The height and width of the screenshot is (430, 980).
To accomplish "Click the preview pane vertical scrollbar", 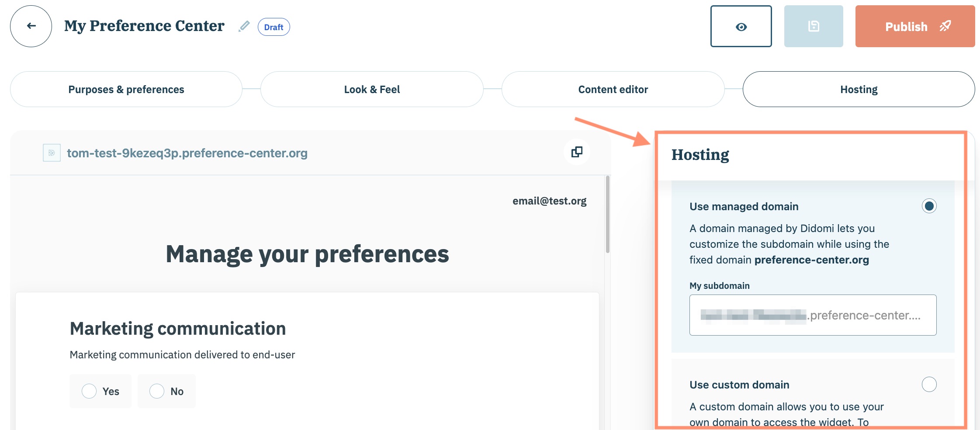I will (607, 215).
